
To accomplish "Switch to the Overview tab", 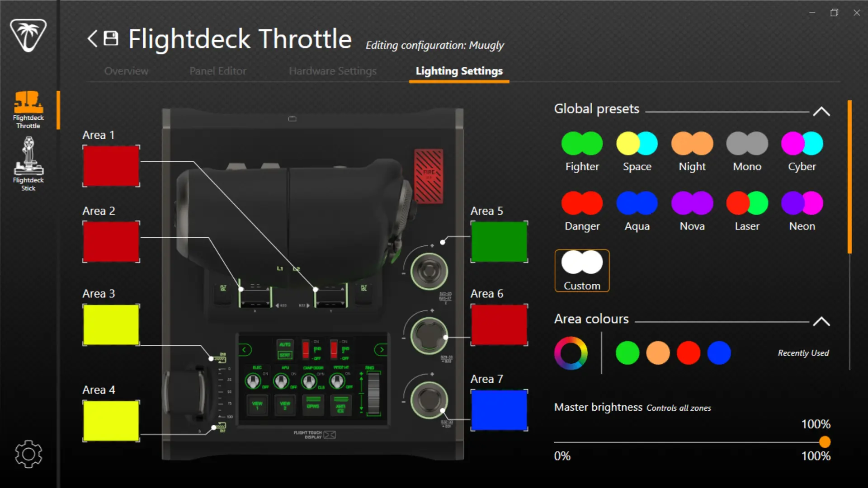I will [x=126, y=71].
